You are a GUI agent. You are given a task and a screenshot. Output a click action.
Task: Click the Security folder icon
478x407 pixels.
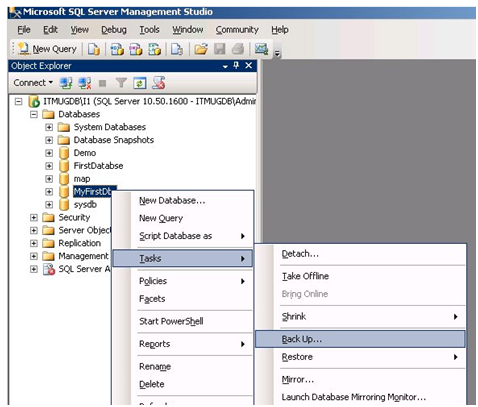pos(49,218)
